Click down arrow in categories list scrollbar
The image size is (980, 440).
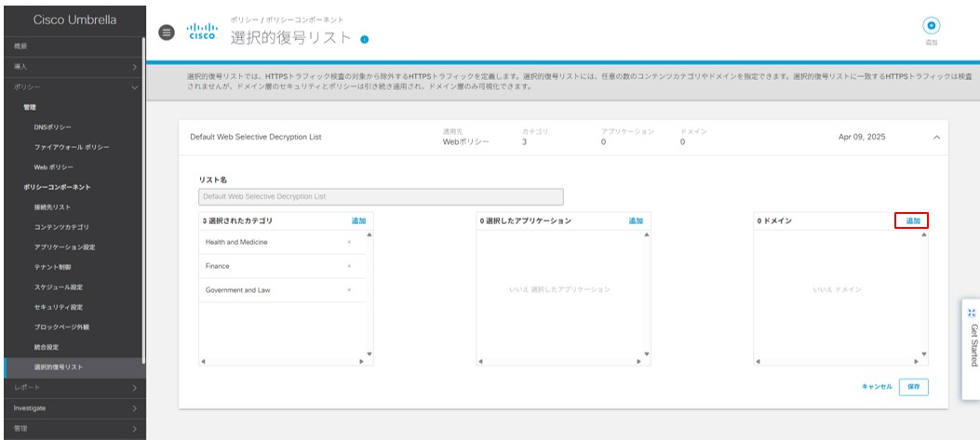click(x=369, y=353)
